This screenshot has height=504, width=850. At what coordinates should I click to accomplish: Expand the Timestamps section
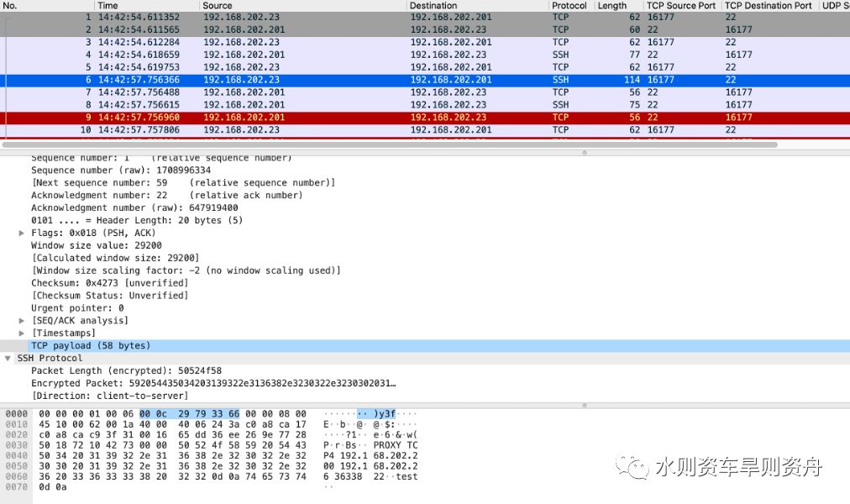(x=20, y=333)
